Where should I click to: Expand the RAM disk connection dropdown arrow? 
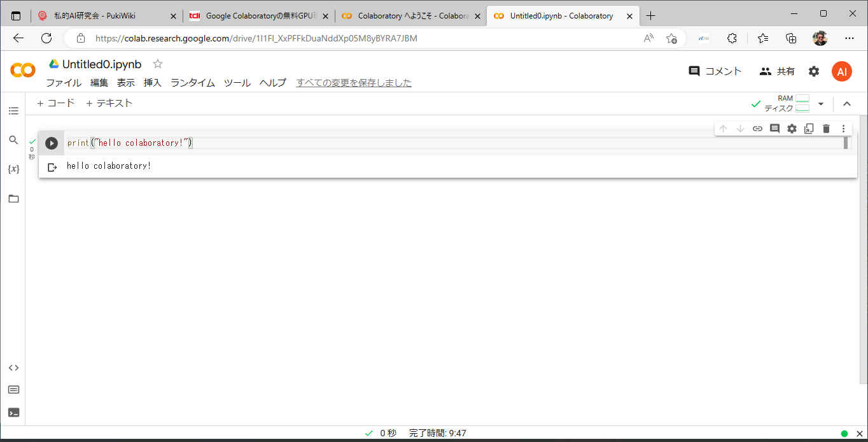pyautogui.click(x=821, y=104)
